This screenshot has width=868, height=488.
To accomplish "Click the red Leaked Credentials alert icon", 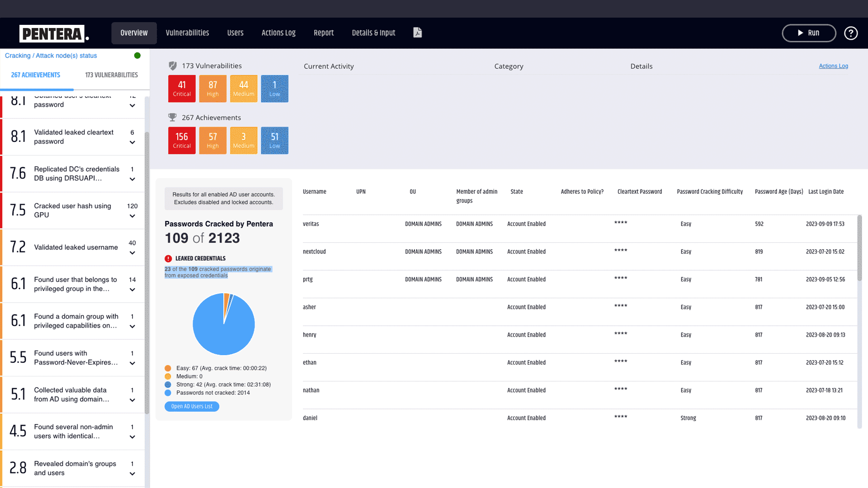I will [168, 258].
